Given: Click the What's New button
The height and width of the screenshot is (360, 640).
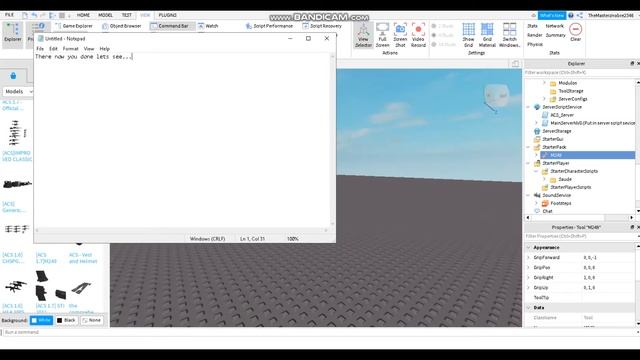Looking at the screenshot, I should coord(551,15).
